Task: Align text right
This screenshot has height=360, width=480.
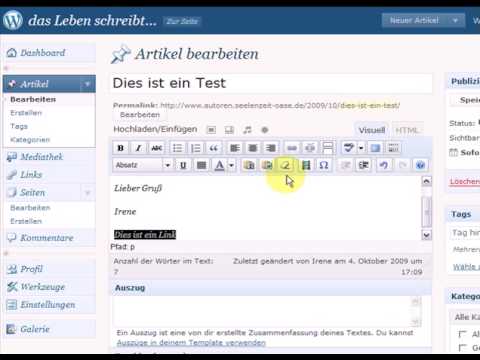Action: (x=271, y=148)
